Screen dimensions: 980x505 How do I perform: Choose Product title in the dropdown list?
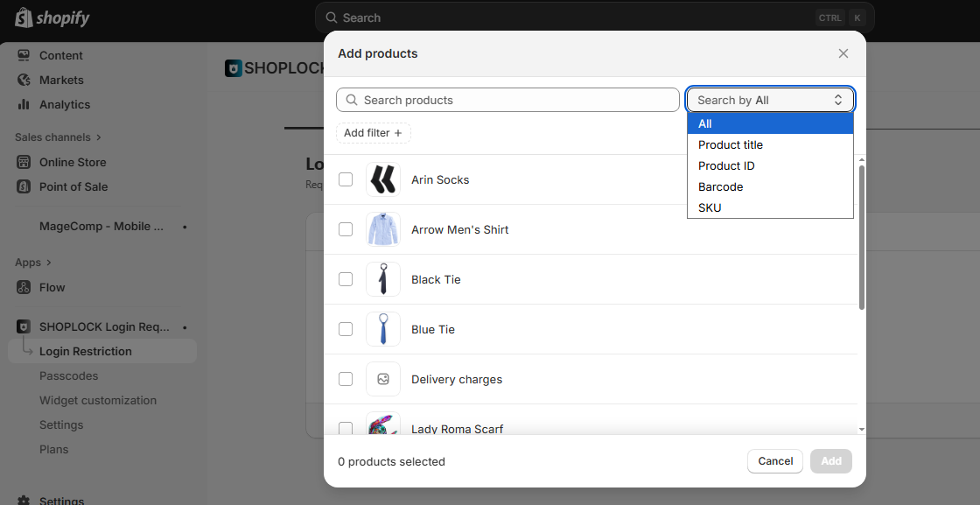(x=731, y=144)
